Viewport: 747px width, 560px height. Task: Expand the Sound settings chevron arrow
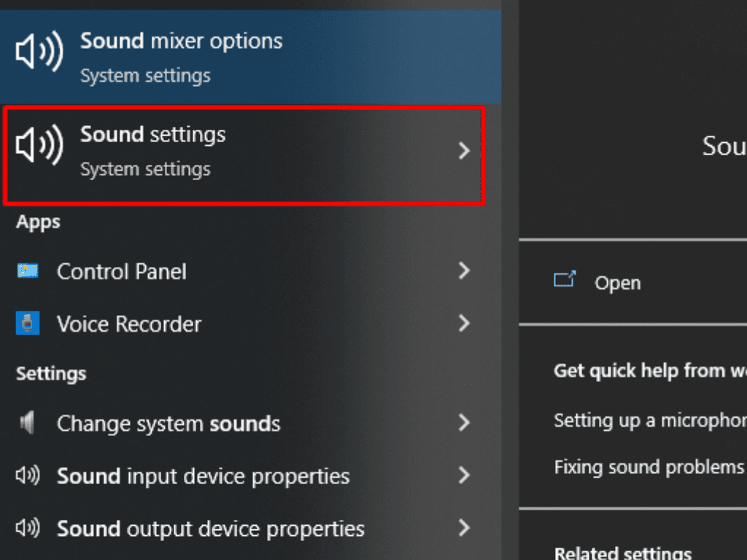[x=464, y=151]
